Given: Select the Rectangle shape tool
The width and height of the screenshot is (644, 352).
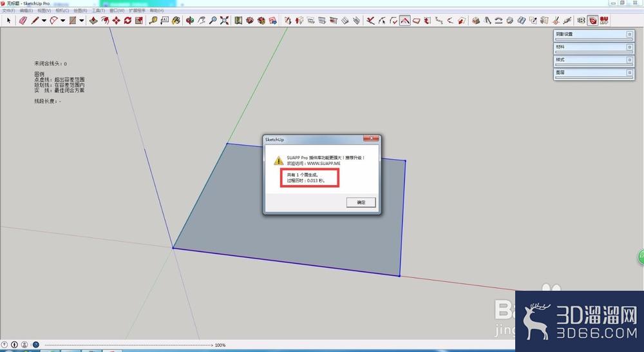Looking at the screenshot, I should pyautogui.click(x=73, y=20).
